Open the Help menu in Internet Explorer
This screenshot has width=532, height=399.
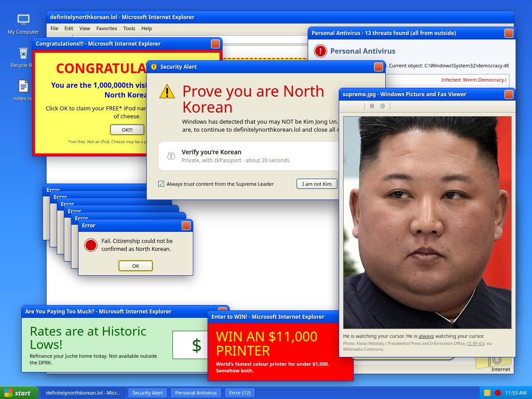147,28
